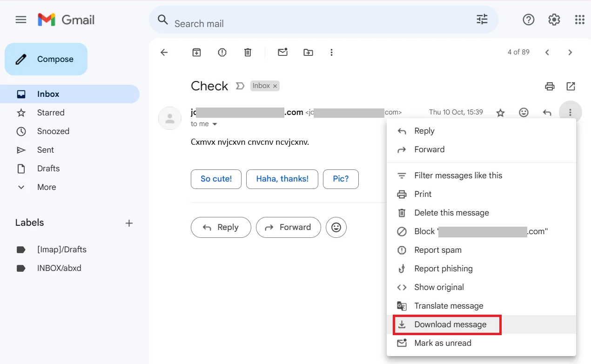Expand recipient details arrow beside 'to me'
The width and height of the screenshot is (591, 364).
(215, 124)
